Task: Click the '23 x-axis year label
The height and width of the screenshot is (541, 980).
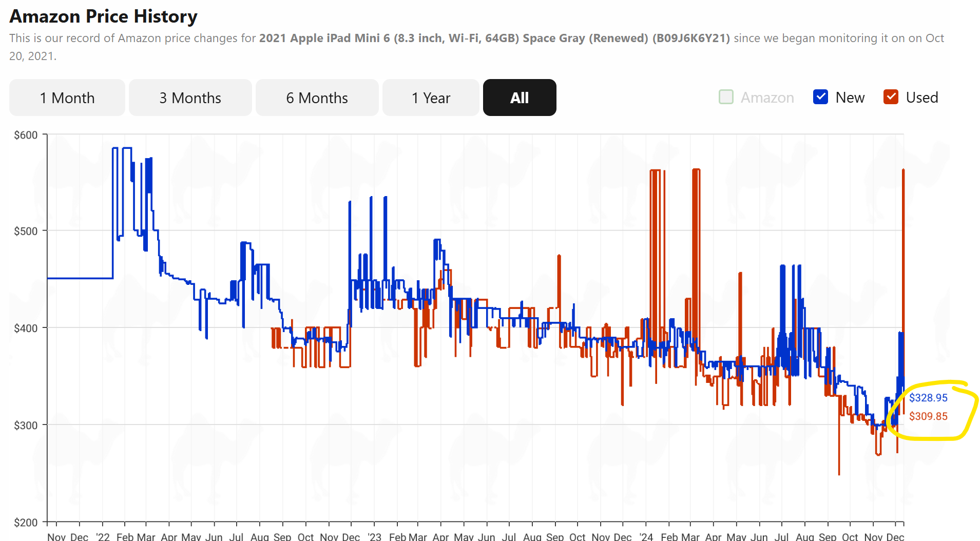Action: pos(374,536)
